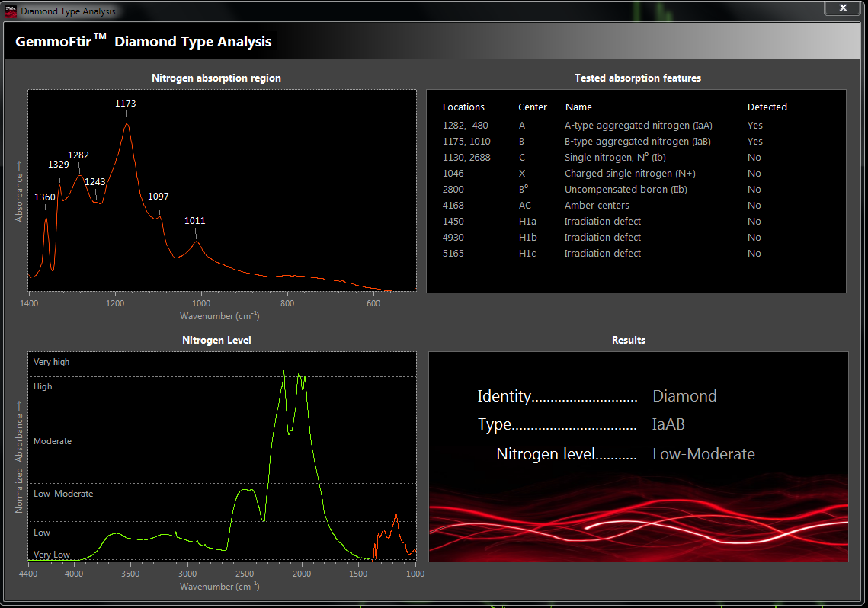The image size is (868, 608).
Task: Click the 1360 peak label
Action: (x=44, y=197)
